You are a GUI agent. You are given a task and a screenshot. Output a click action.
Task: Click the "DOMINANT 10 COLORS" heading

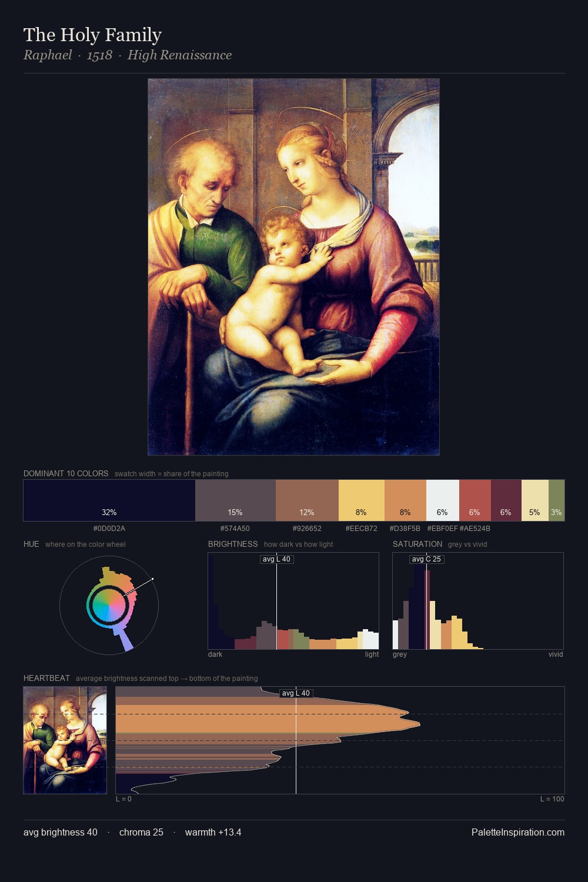click(x=66, y=473)
